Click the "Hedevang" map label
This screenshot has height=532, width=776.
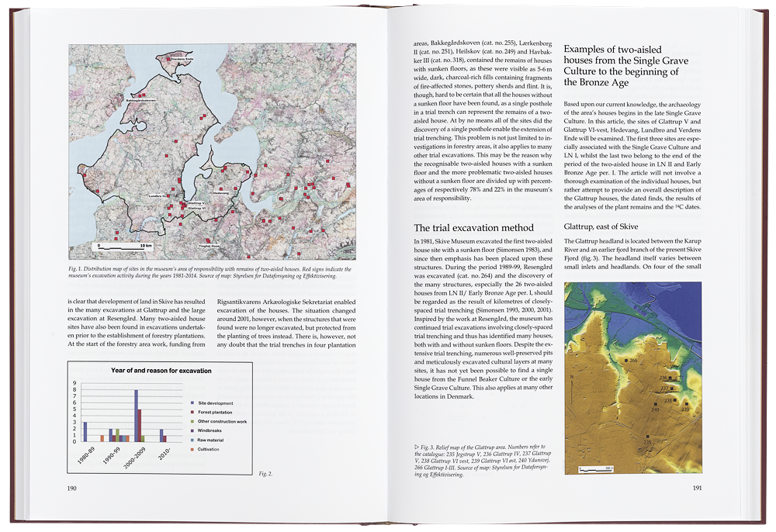[221, 193]
